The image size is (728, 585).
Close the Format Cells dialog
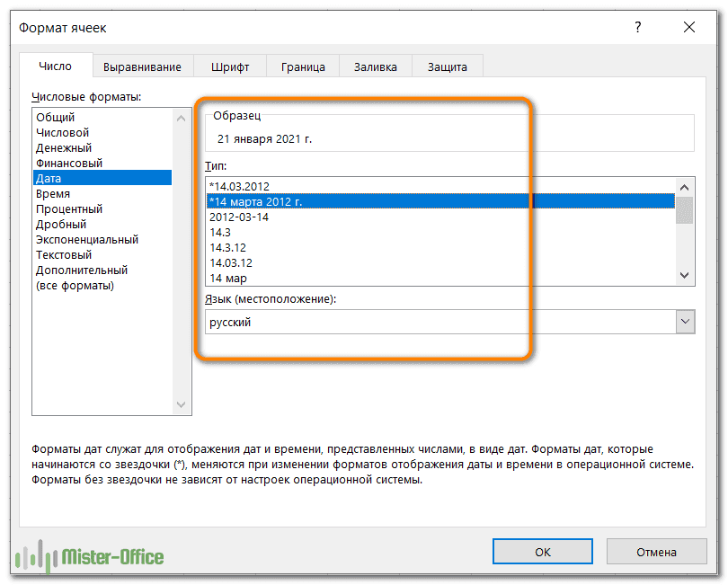point(689,28)
